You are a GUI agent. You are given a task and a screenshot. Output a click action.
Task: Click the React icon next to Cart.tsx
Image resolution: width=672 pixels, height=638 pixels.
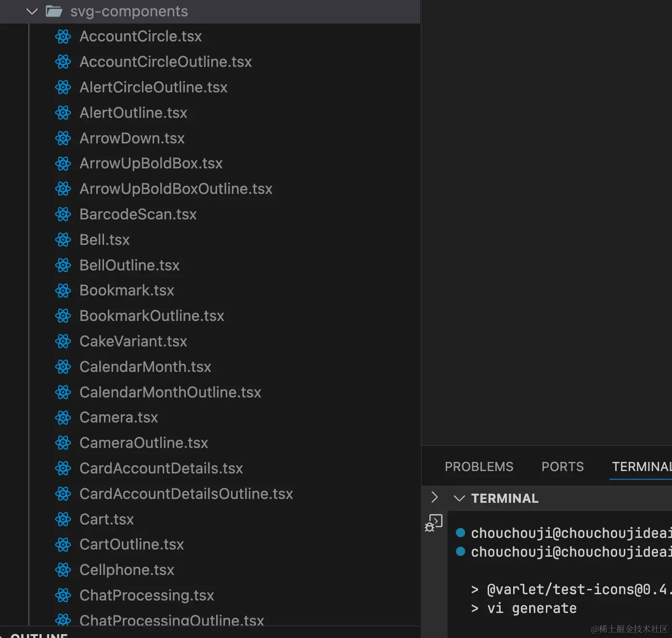pos(63,519)
